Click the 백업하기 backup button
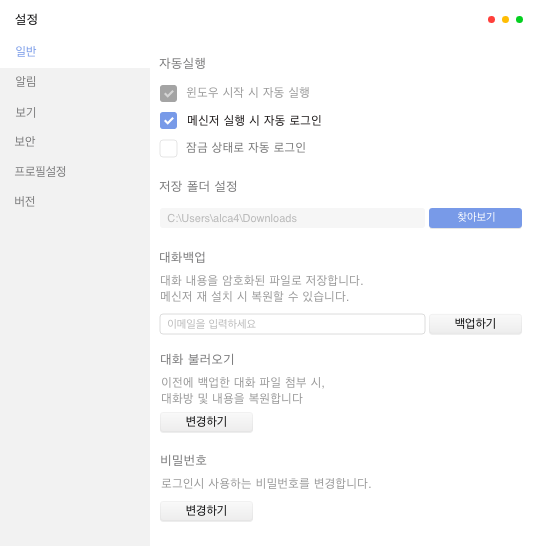 coord(475,324)
